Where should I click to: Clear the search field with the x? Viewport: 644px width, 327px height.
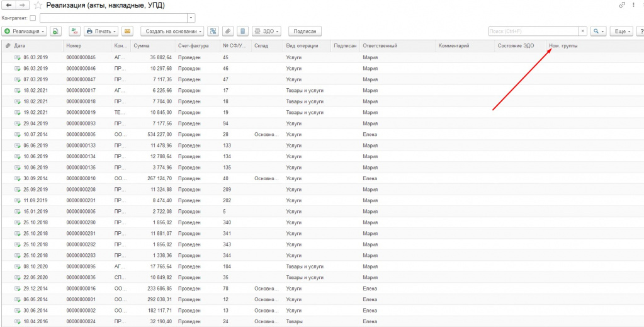583,32
